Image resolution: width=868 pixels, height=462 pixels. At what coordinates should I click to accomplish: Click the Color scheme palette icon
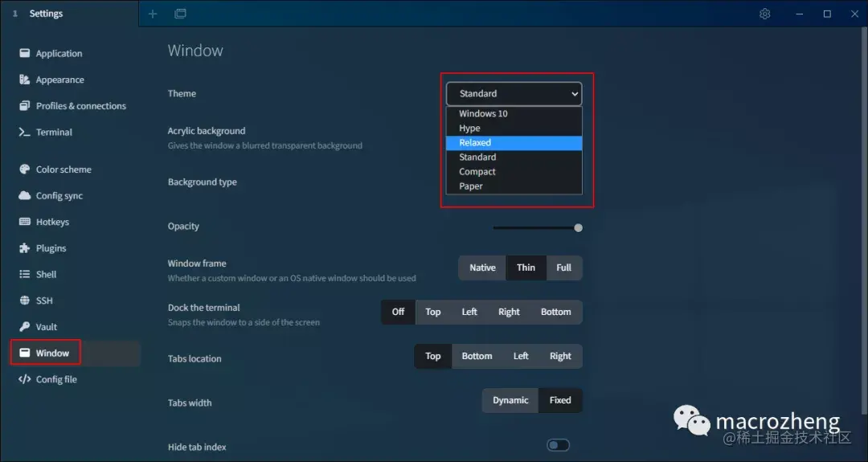(24, 170)
